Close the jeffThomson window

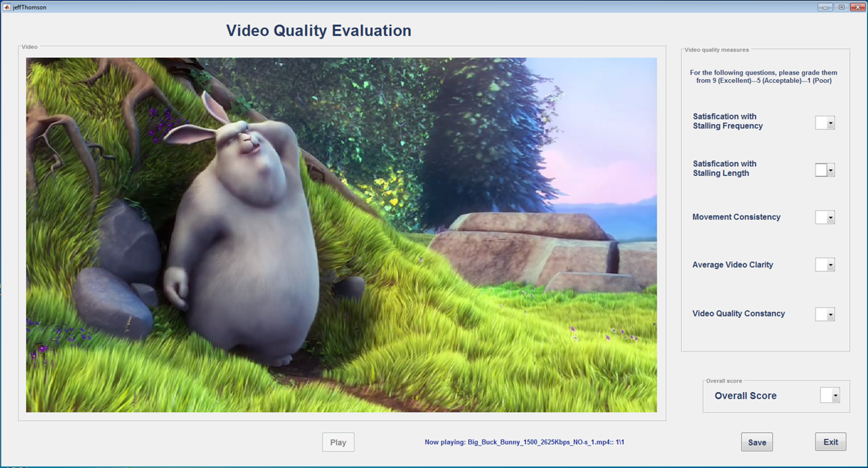[x=858, y=7]
